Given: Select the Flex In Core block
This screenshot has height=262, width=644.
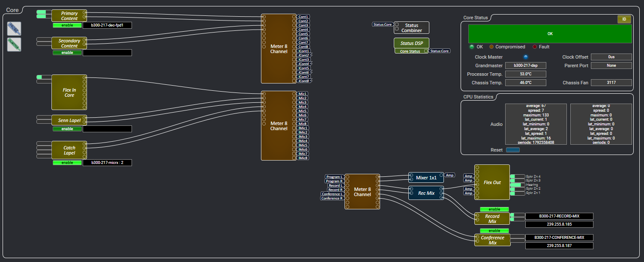Looking at the screenshot, I should pyautogui.click(x=69, y=92).
